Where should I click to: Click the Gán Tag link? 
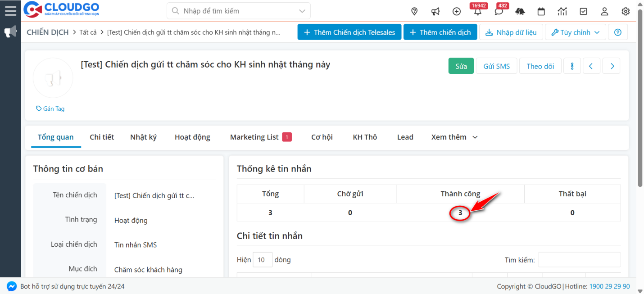pyautogui.click(x=50, y=109)
